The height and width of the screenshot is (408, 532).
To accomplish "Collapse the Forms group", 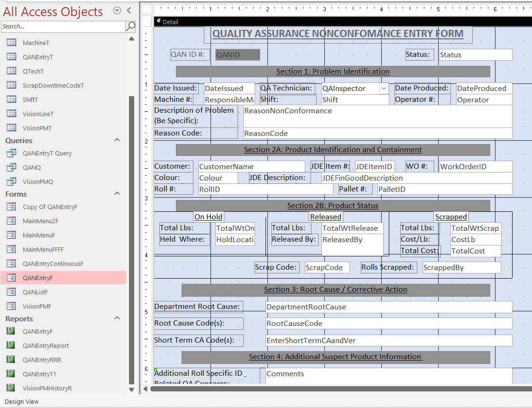I will tap(117, 193).
